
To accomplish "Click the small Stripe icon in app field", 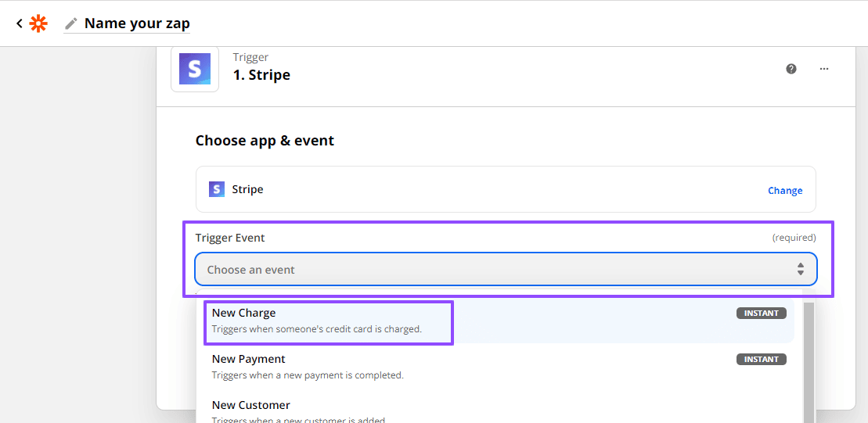I will coord(217,189).
